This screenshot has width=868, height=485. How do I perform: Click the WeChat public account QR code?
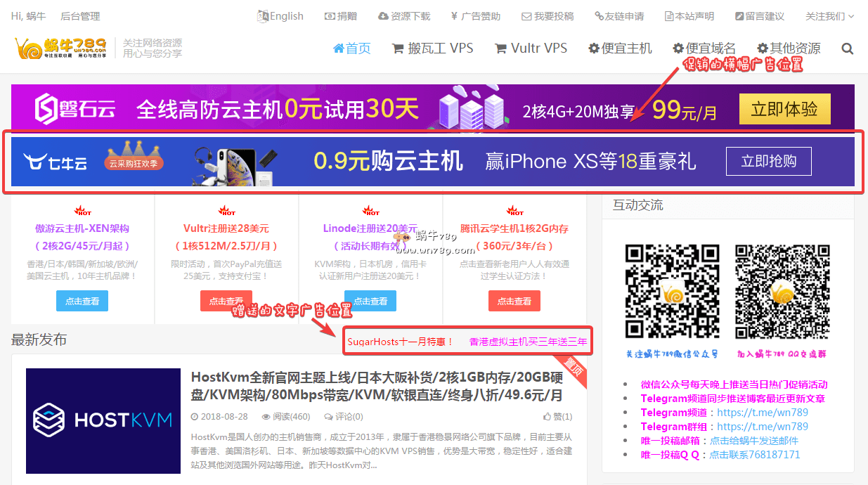click(x=664, y=292)
